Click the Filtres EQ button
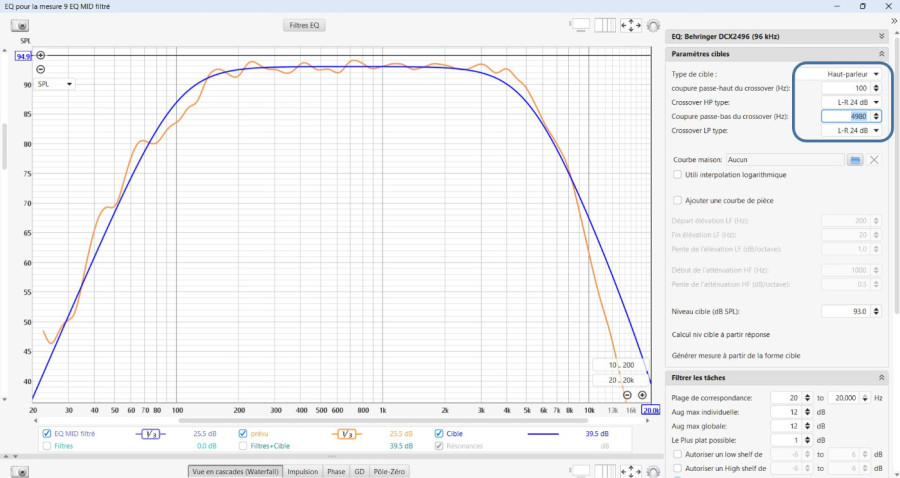 [304, 26]
